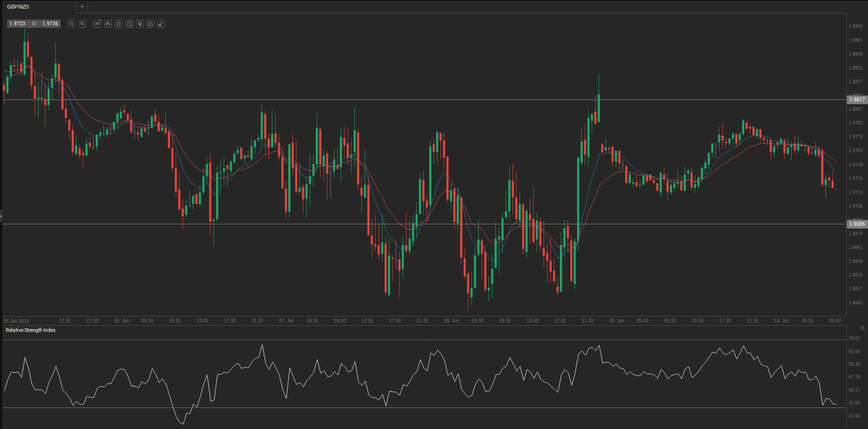This screenshot has width=868, height=429.
Task: Select the 1.9817 horizontal level label
Action: click(x=857, y=99)
